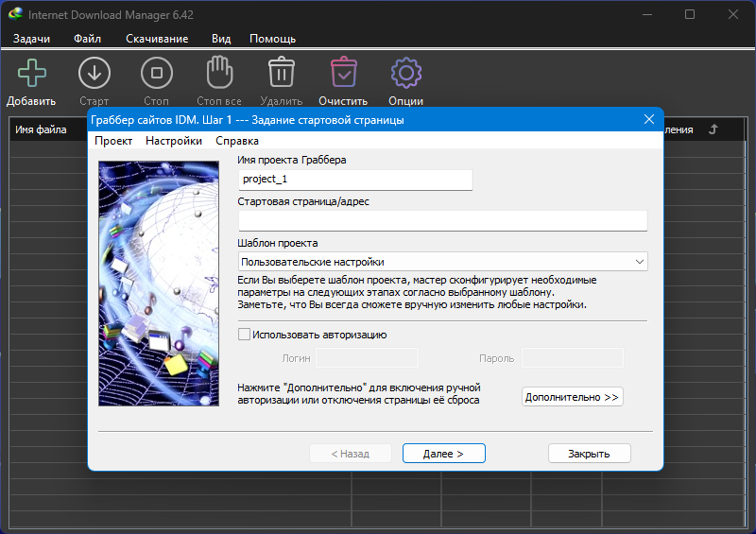Click the Далее > button

click(x=443, y=454)
